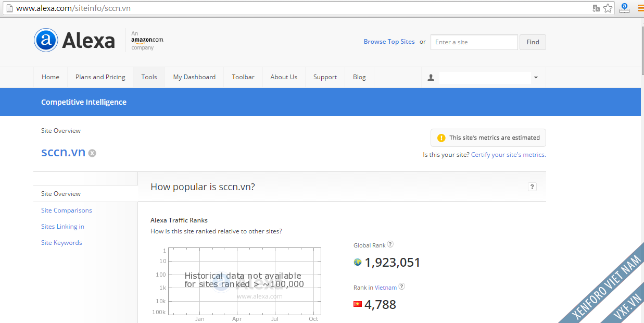Click the help icon next to Global Rank
The image size is (644, 323).
pyautogui.click(x=390, y=244)
